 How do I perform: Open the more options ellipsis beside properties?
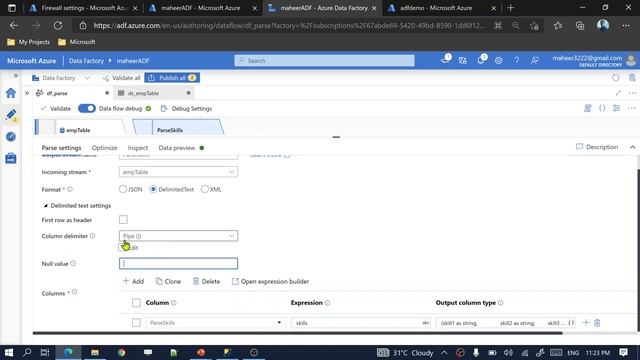(631, 108)
